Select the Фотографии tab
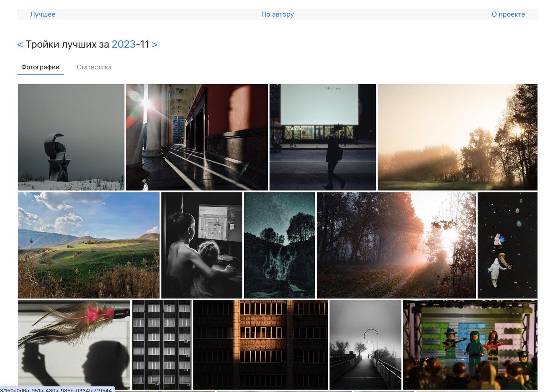 point(40,67)
